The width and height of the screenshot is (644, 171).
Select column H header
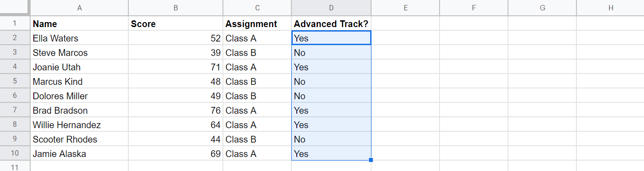coord(610,8)
